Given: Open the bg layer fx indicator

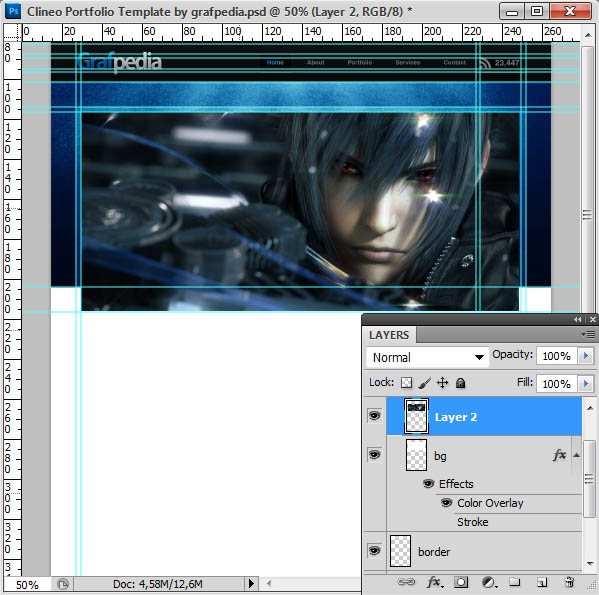Looking at the screenshot, I should pyautogui.click(x=559, y=455).
